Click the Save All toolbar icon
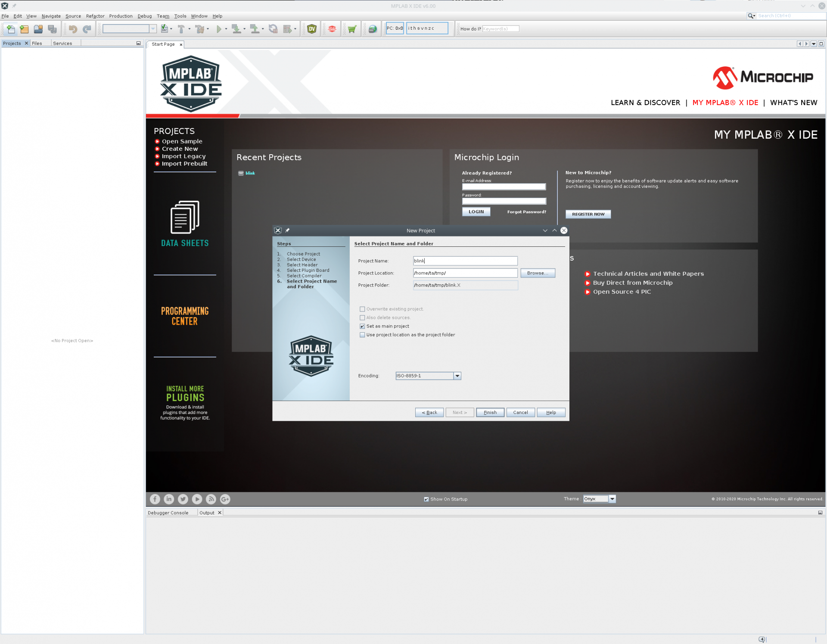Screen dimensions: 827x644 52,29
